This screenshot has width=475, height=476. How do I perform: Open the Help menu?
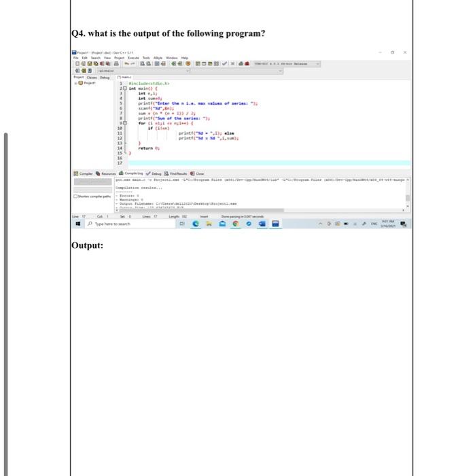click(x=185, y=58)
